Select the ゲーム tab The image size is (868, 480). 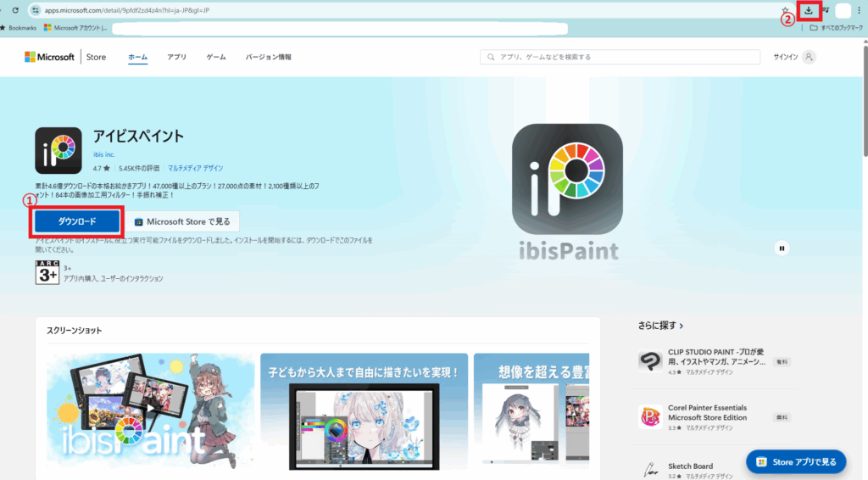tap(216, 57)
